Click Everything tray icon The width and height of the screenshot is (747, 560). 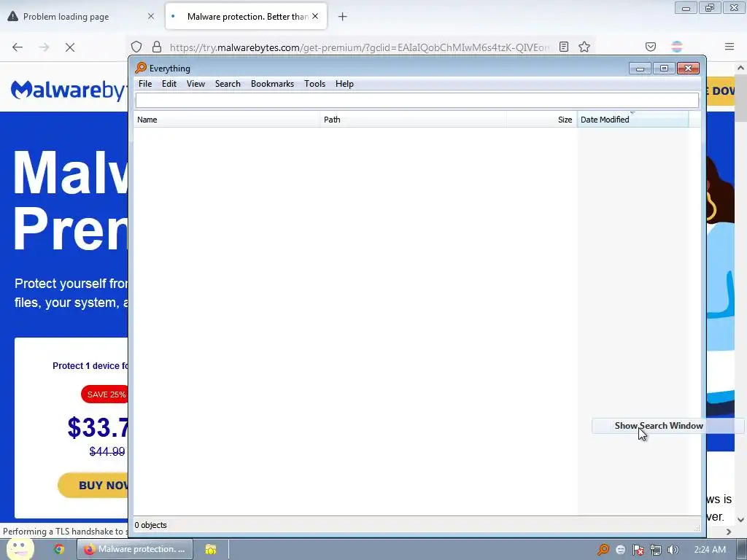(x=603, y=550)
